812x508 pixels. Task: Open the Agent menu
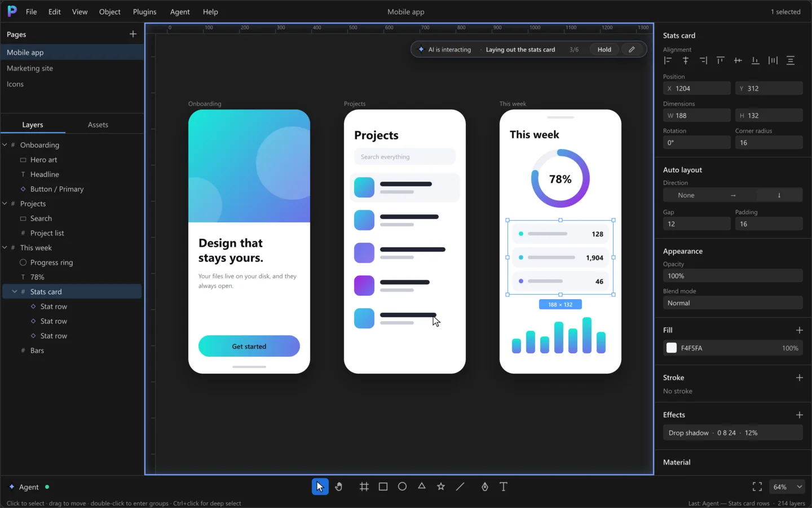[x=180, y=11]
